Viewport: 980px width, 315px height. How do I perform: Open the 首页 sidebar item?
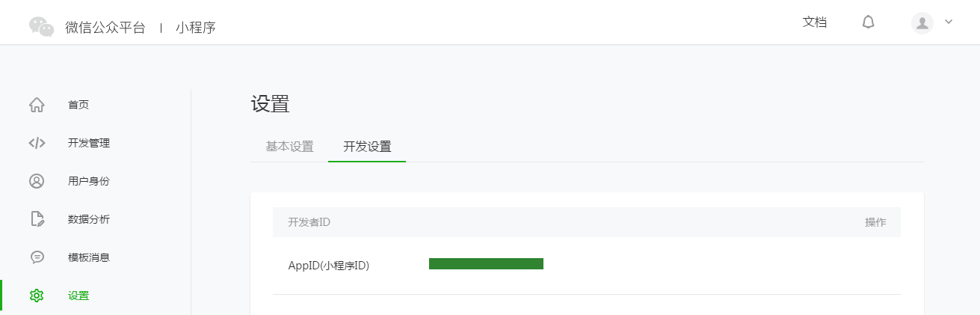click(78, 105)
